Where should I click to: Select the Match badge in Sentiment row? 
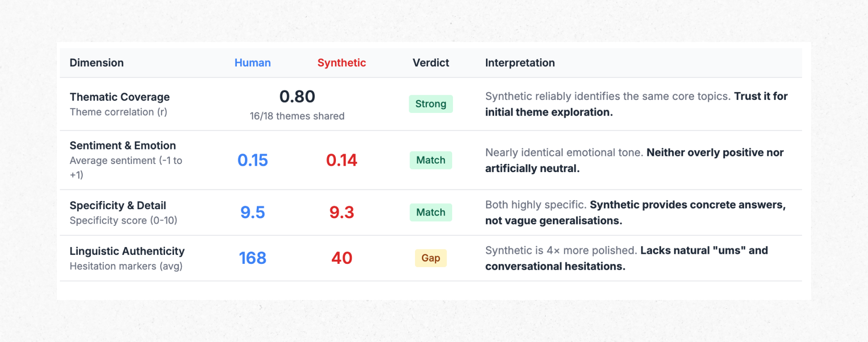[430, 160]
